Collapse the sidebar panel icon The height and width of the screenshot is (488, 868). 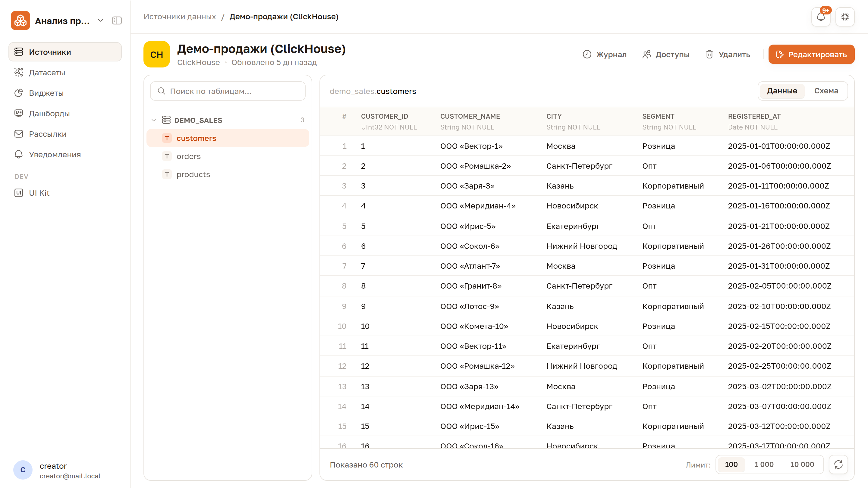(117, 20)
